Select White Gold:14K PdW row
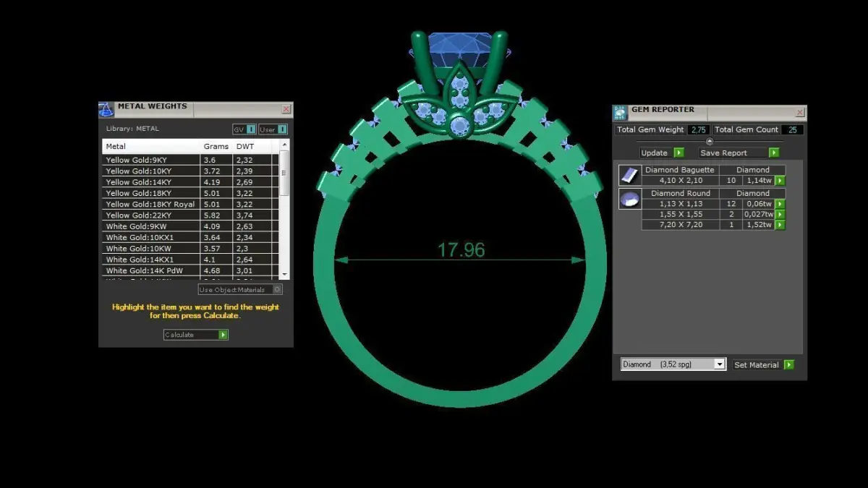This screenshot has width=868, height=488. [x=189, y=270]
